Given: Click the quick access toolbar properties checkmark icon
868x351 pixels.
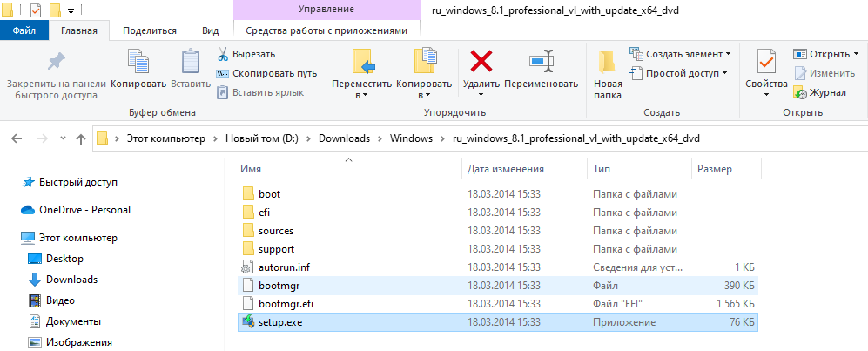Looking at the screenshot, I should coord(34,10).
